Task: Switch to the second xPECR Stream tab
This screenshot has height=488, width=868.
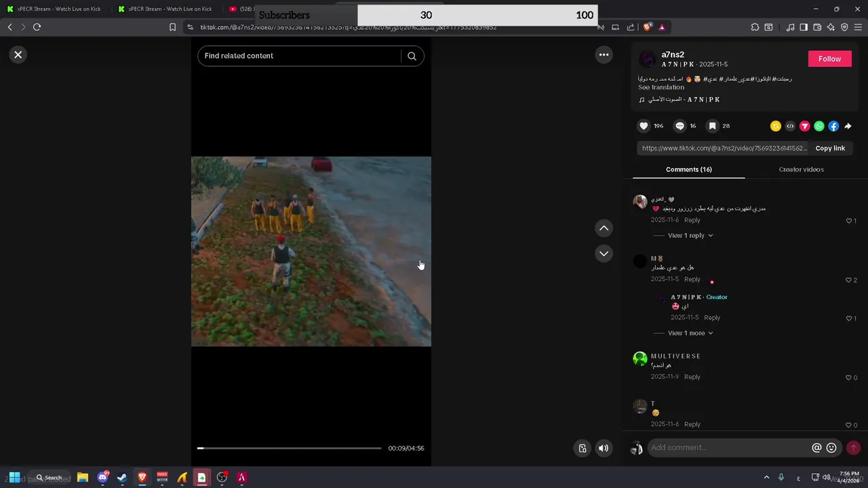Action: [166, 9]
